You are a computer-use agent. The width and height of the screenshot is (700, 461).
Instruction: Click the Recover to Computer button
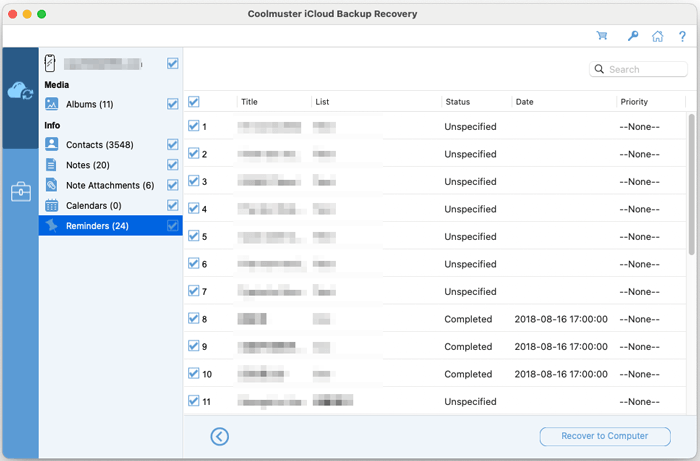click(605, 436)
